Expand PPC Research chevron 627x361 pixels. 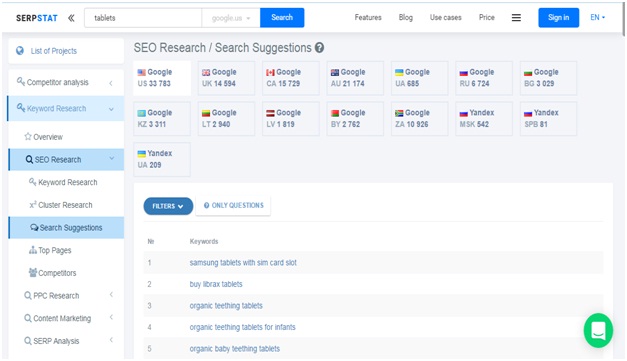111,295
